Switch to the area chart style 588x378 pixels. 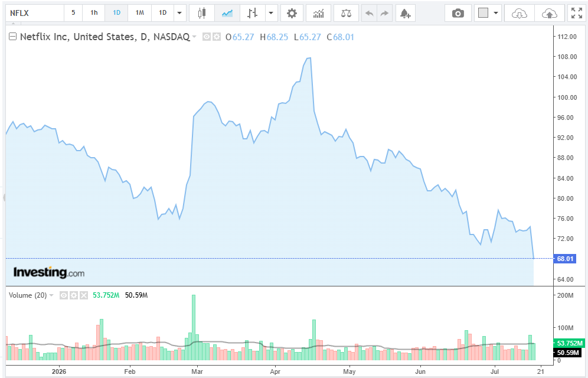pos(227,13)
